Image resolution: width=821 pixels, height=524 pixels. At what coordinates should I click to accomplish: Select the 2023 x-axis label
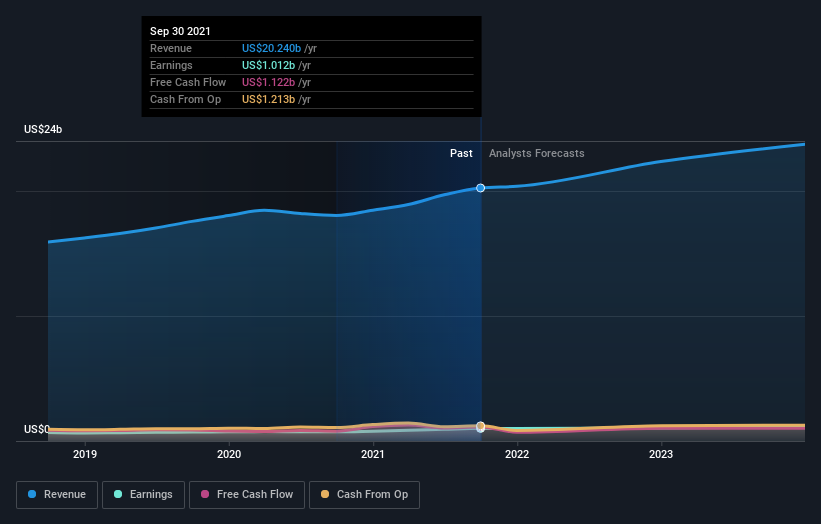(x=661, y=454)
